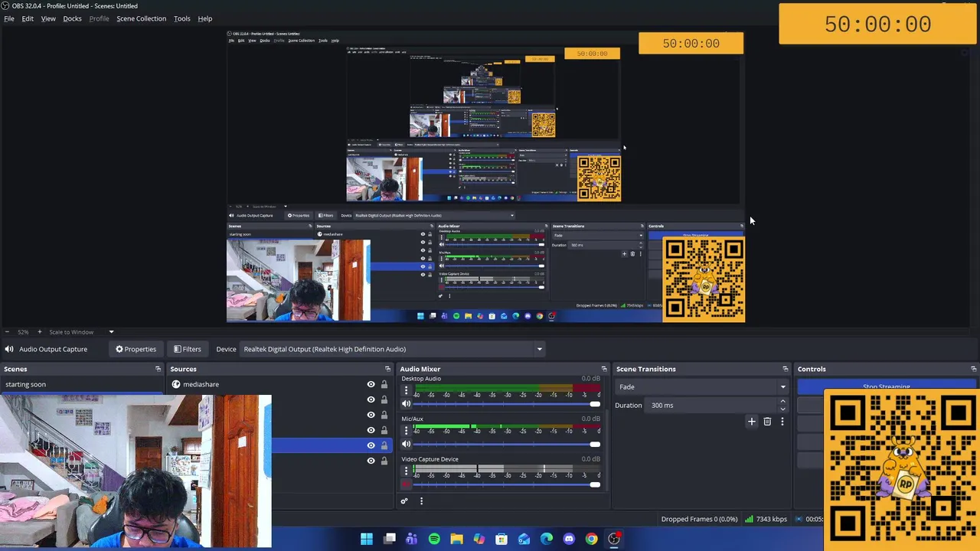
Task: Open the Audio Mixer bottom dots menu
Action: click(x=421, y=501)
